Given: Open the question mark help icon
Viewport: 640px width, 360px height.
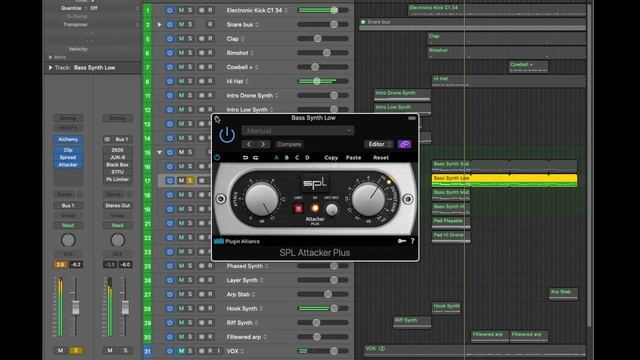Looking at the screenshot, I should 412,241.
